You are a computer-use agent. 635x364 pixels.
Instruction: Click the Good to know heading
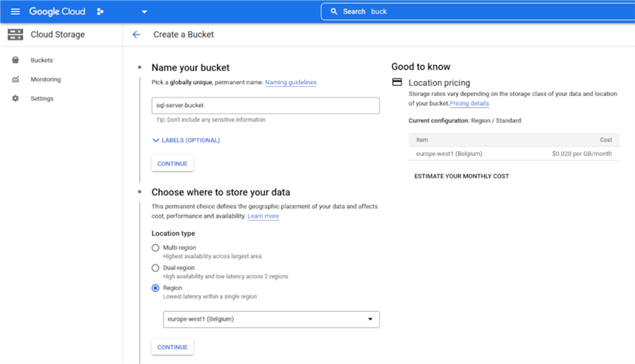pyautogui.click(x=421, y=66)
